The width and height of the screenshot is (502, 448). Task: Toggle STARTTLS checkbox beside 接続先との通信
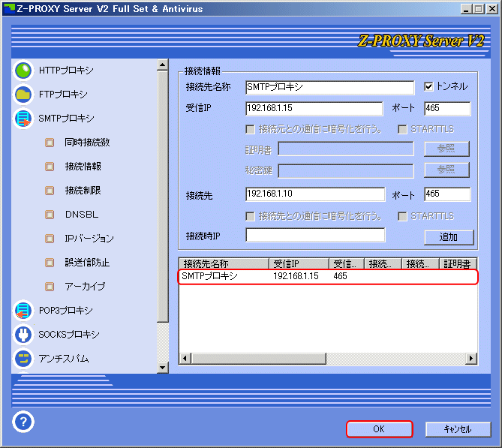click(x=402, y=216)
